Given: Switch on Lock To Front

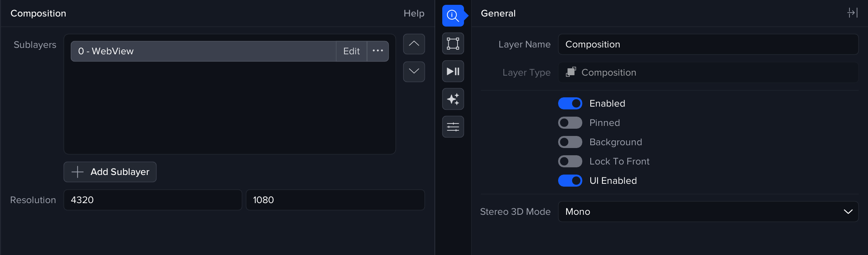Looking at the screenshot, I should [570, 161].
